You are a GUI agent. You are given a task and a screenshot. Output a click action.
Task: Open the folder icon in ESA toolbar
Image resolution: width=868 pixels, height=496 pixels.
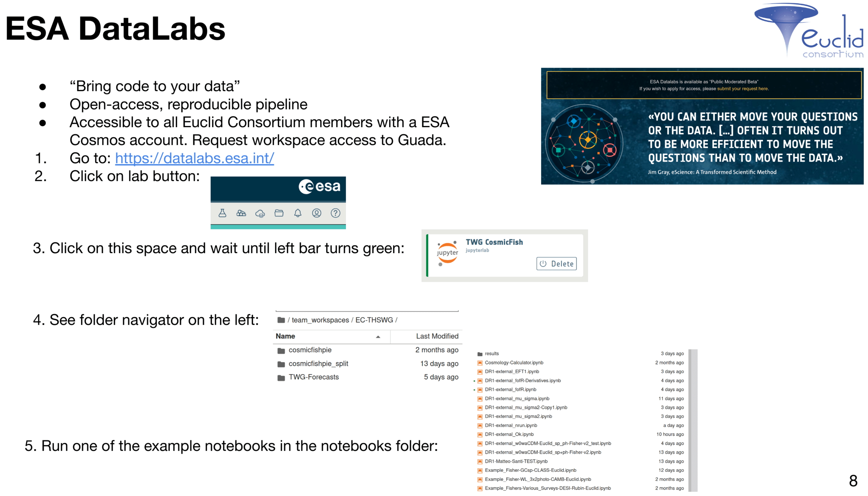[x=279, y=213]
